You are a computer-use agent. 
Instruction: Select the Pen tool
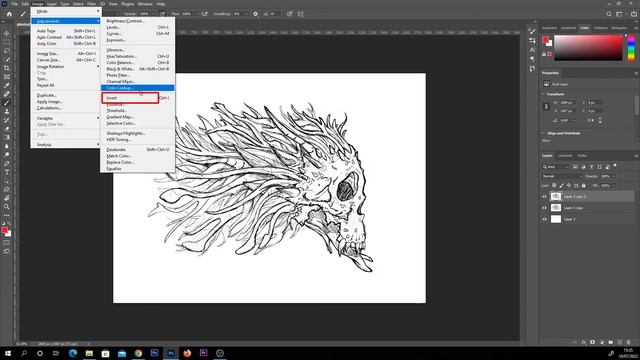(x=7, y=163)
